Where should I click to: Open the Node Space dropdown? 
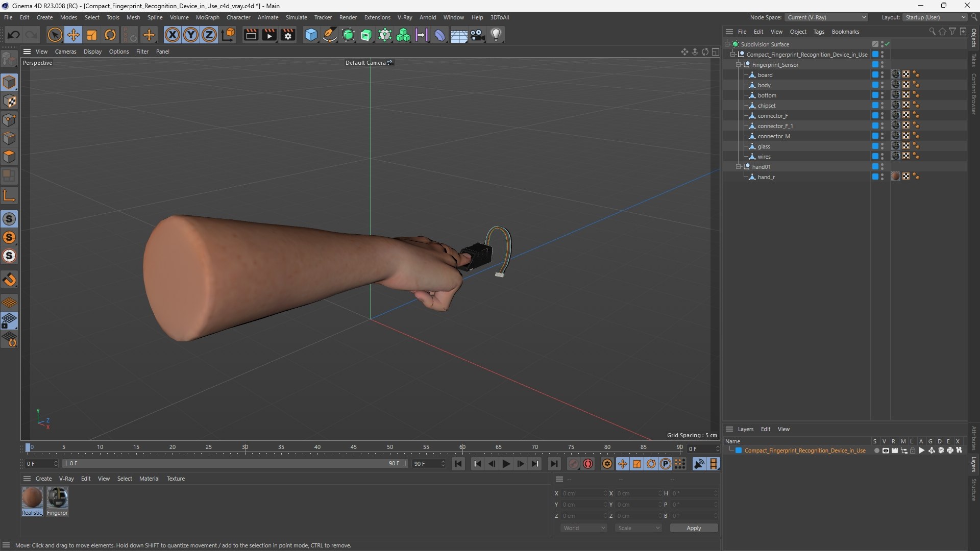pos(826,17)
